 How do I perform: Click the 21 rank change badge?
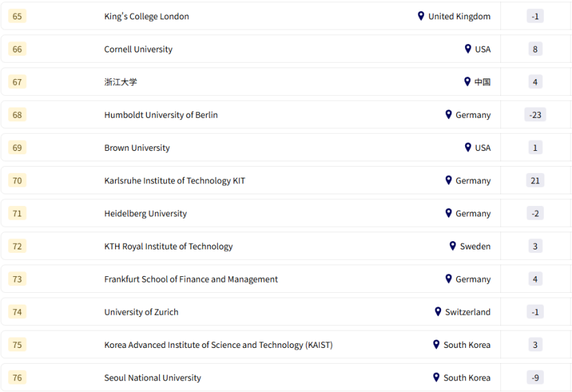coord(535,180)
